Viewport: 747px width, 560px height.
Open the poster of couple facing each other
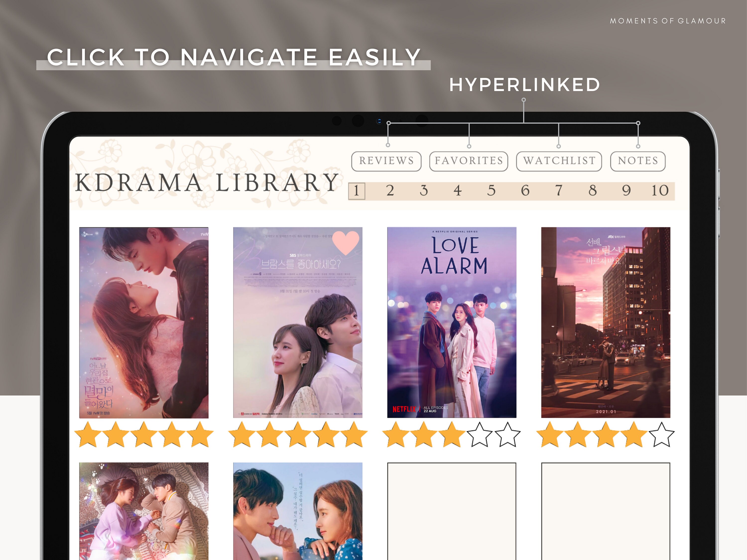[298, 511]
